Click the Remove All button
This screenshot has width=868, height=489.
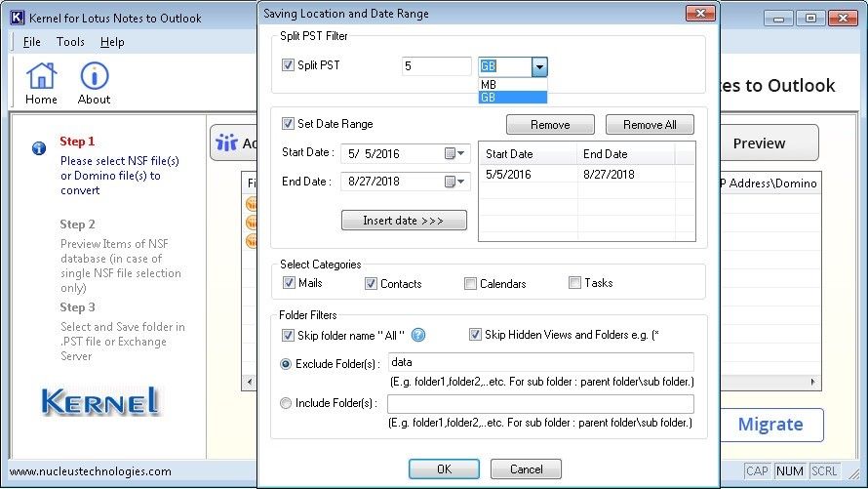point(650,125)
